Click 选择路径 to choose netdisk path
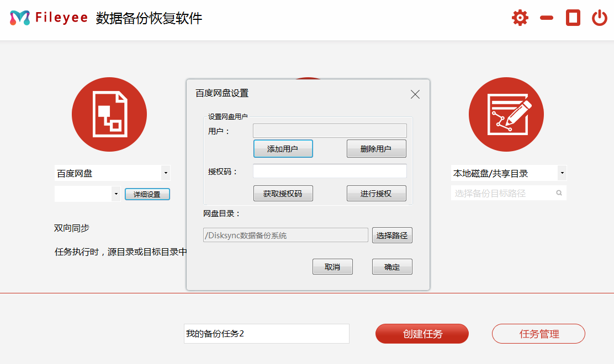 pyautogui.click(x=392, y=234)
